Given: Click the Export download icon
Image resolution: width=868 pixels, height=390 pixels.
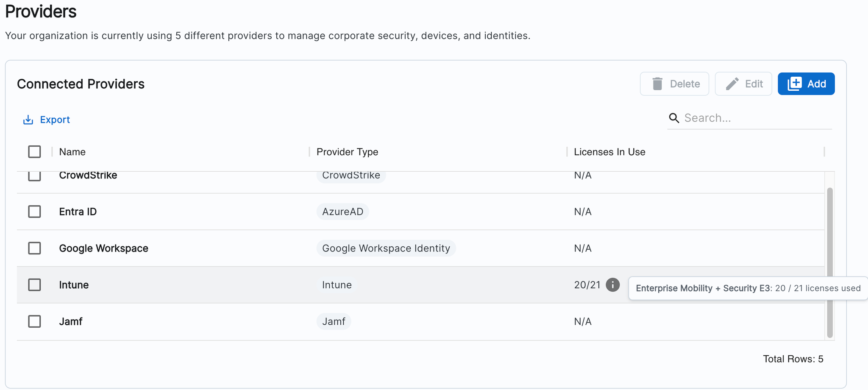Looking at the screenshot, I should tap(28, 120).
